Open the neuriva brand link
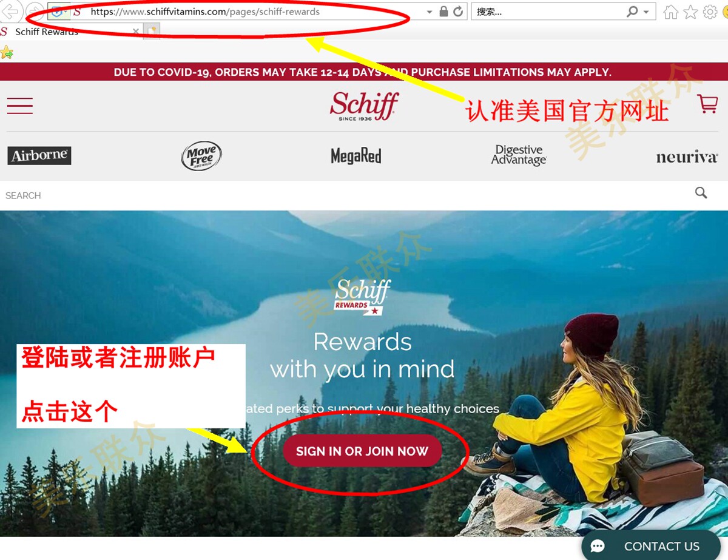This screenshot has width=728, height=560. click(x=687, y=158)
